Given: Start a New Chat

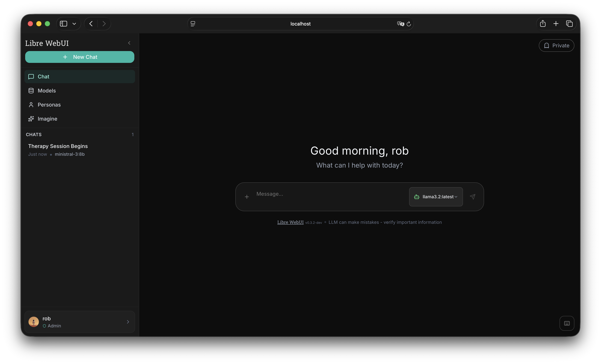Looking at the screenshot, I should point(80,57).
